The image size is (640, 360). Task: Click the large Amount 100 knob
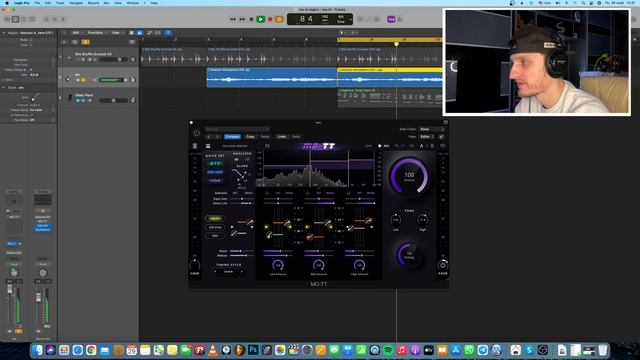pos(409,176)
